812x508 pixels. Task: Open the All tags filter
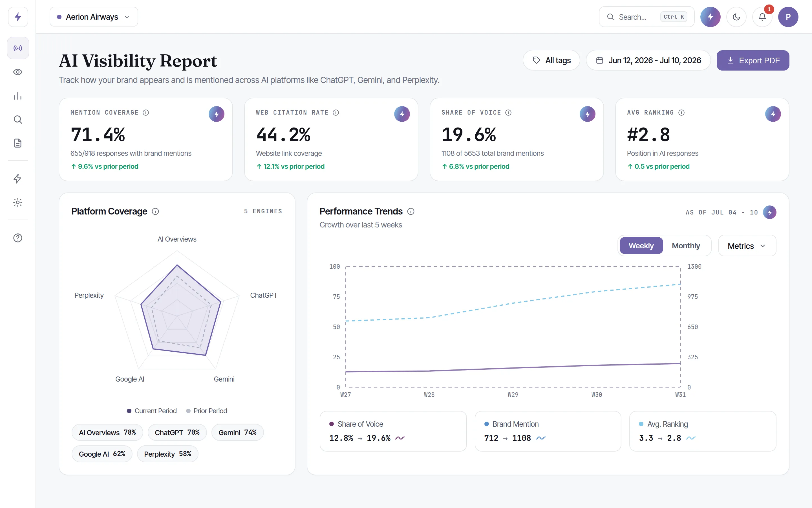pyautogui.click(x=551, y=60)
